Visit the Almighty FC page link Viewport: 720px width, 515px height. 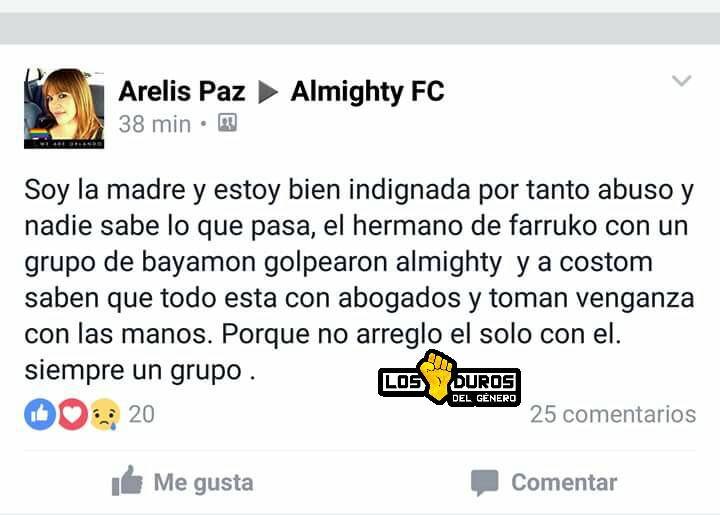point(367,91)
